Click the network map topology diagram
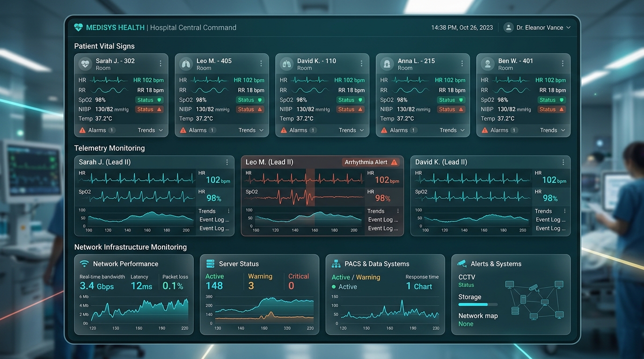644x359 pixels. pos(534,300)
